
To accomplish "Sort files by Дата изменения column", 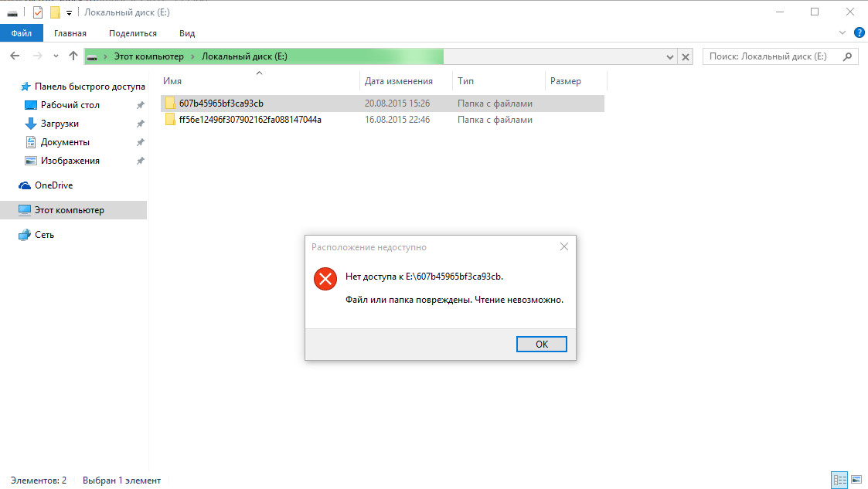I will click(x=399, y=81).
